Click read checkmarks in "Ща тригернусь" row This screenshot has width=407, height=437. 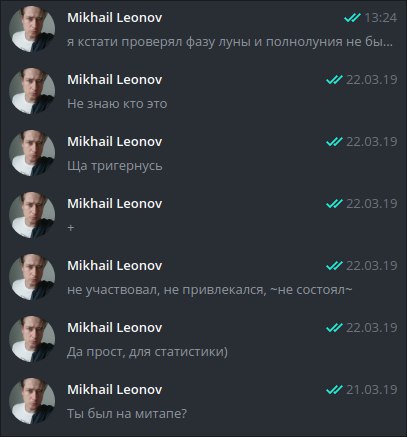click(334, 142)
